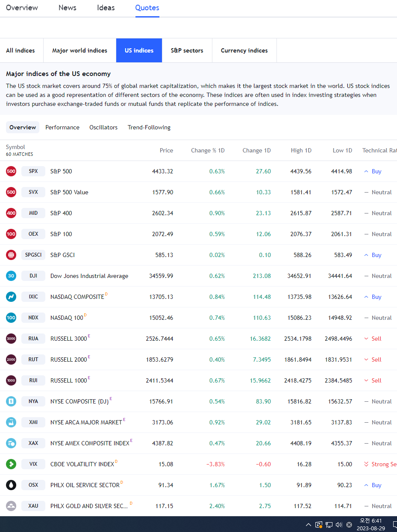Open the RUA ticker link
The image size is (397, 532).
[33, 339]
